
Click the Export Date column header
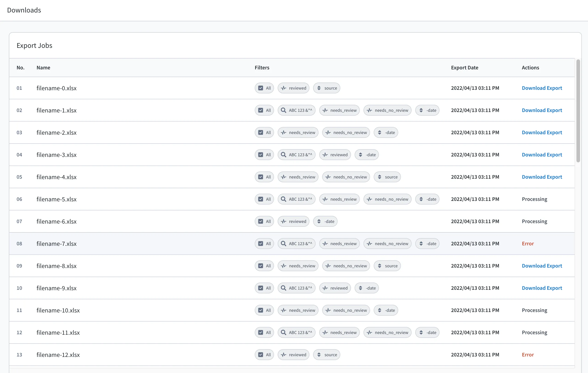[x=464, y=68]
